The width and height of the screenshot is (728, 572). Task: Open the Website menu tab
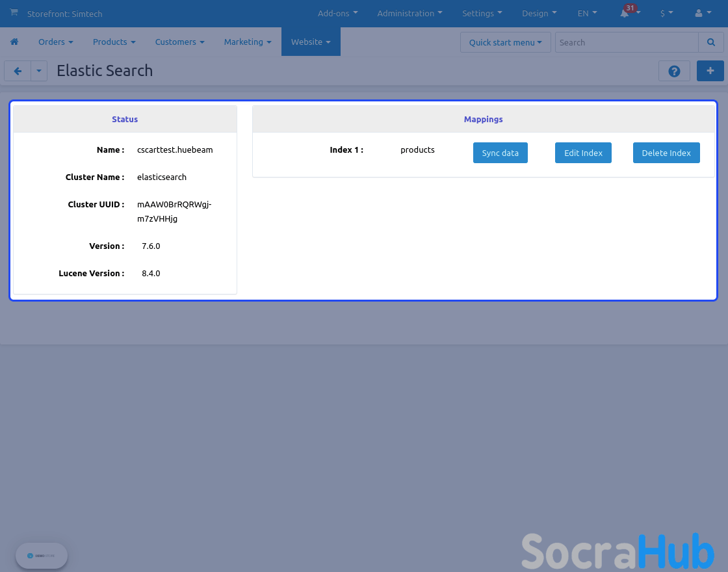311,42
